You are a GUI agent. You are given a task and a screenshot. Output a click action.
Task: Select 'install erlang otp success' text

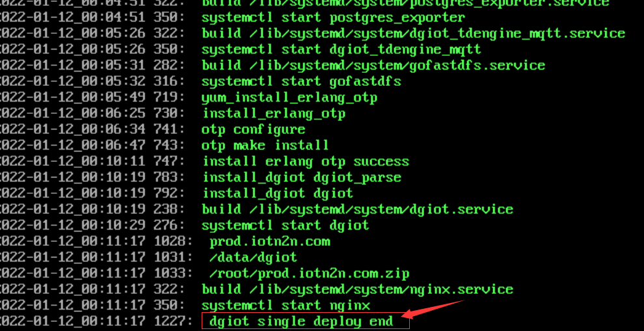coord(306,161)
